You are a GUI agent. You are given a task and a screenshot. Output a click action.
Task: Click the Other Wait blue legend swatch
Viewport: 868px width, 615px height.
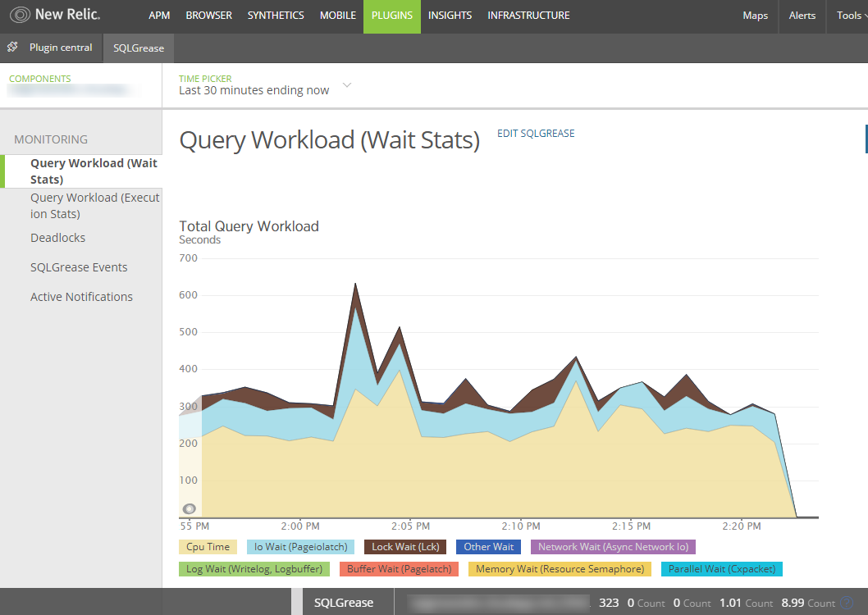click(488, 547)
